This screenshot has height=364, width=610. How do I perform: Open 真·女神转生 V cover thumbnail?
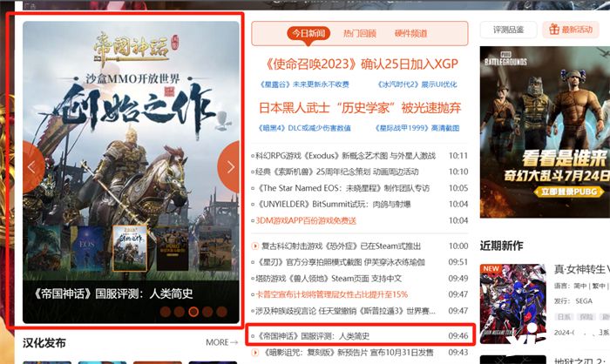coord(512,304)
